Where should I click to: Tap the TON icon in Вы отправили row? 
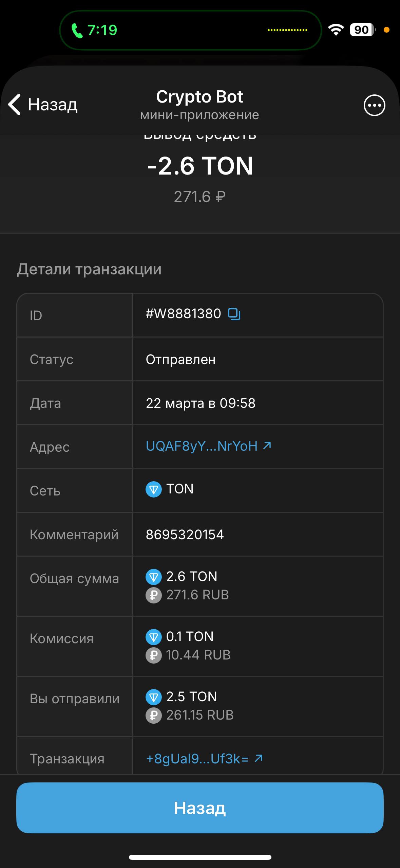(153, 697)
